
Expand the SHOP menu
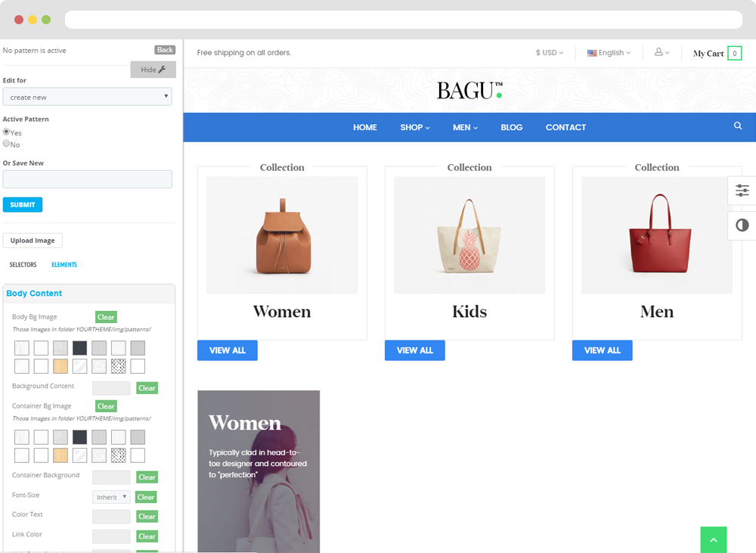[414, 127]
